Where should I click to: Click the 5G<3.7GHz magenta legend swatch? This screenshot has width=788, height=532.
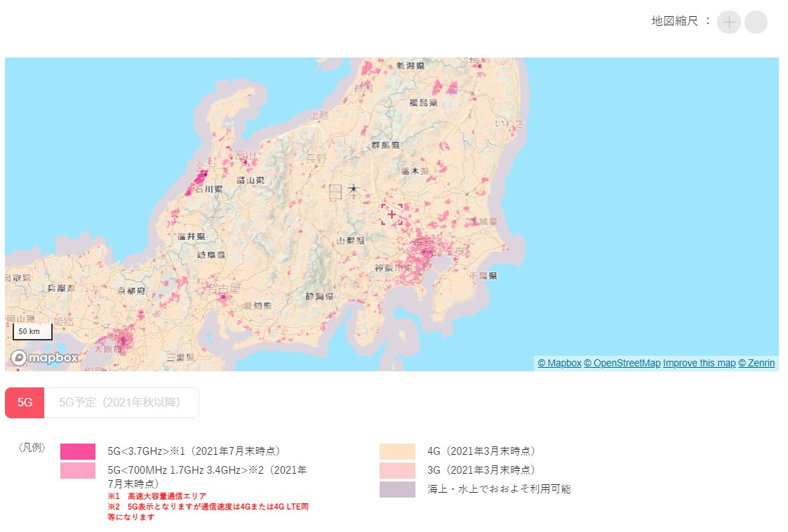coord(79,450)
